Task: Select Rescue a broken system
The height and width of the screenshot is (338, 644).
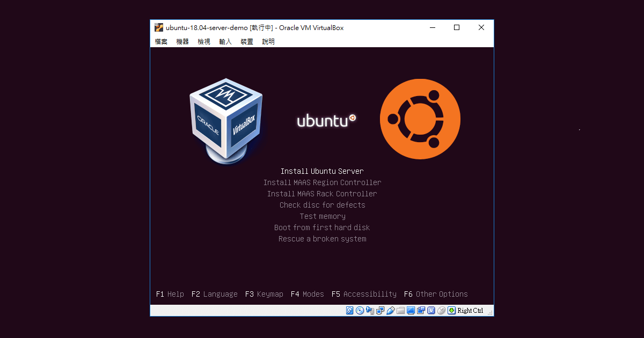Action: 322,239
